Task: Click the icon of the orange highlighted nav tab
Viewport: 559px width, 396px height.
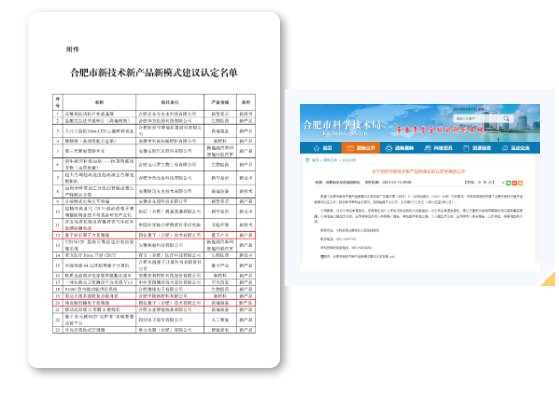Action: [x=350, y=148]
